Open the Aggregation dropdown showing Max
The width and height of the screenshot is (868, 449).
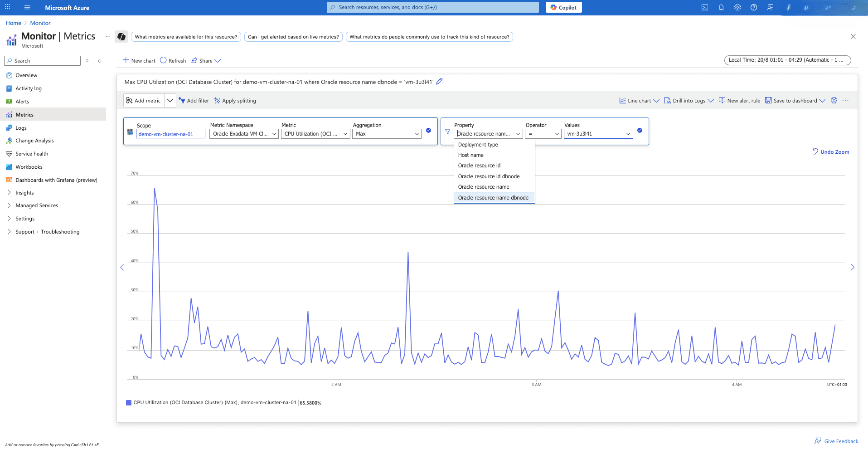[x=387, y=134]
